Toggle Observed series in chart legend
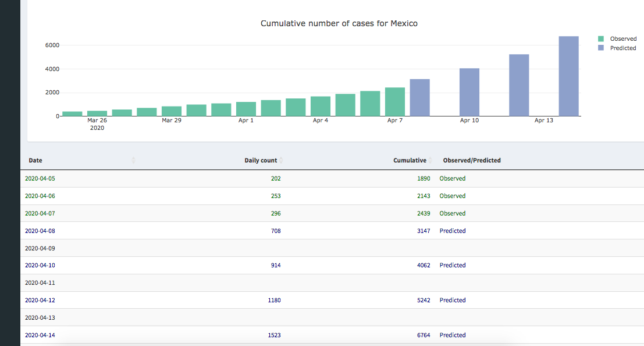Image resolution: width=644 pixels, height=346 pixels. point(623,38)
